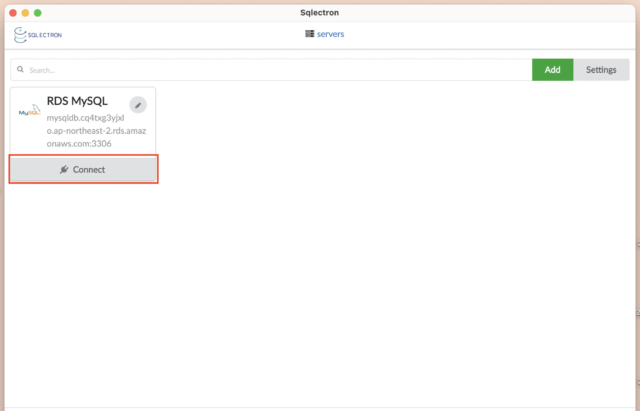Click the MySQL dolphin logo
This screenshot has width=640, height=411.
coord(29,110)
